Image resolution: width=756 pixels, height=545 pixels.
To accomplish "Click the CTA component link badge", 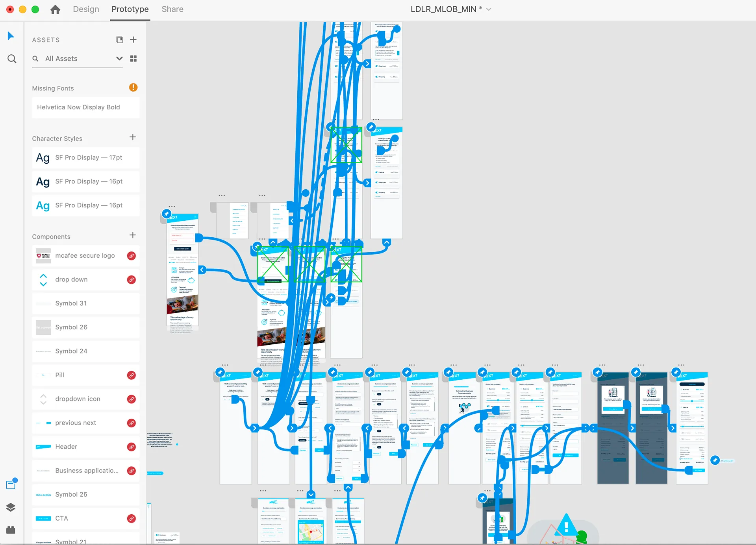I will 132,519.
